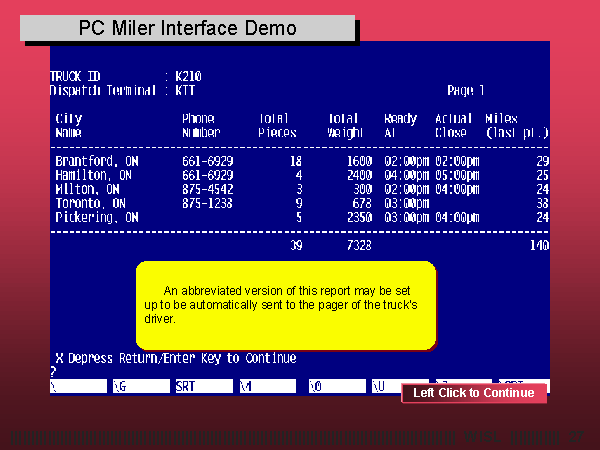Image resolution: width=600 pixels, height=450 pixels.
Task: Click the total weight value 1600
Action: (x=359, y=161)
